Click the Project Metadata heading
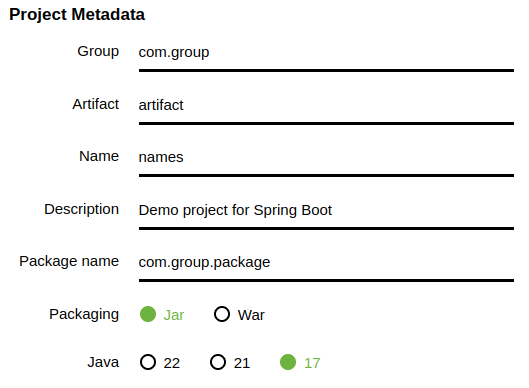This screenshot has height=388, width=529. point(77,15)
